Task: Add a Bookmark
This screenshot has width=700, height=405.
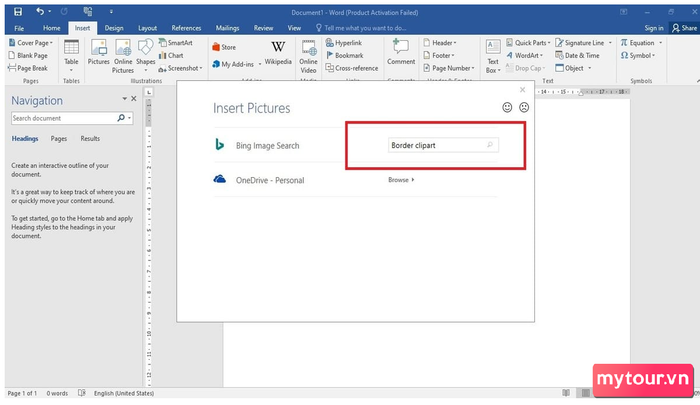Action: click(x=344, y=55)
